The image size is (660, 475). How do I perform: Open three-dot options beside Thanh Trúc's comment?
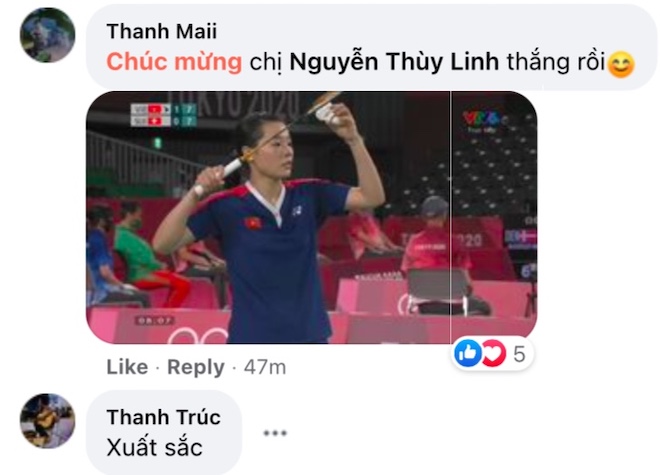(275, 433)
